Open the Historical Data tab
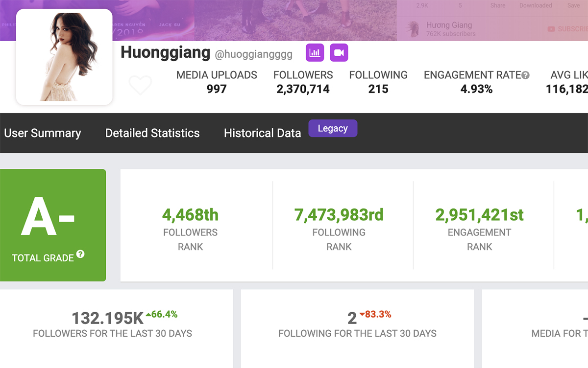The image size is (588, 368). coord(262,133)
